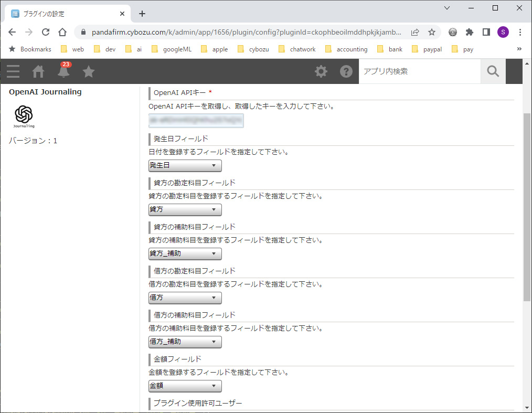Viewport: 532px width, 413px height.
Task: Reload the plugin settings page
Action: coord(46,32)
